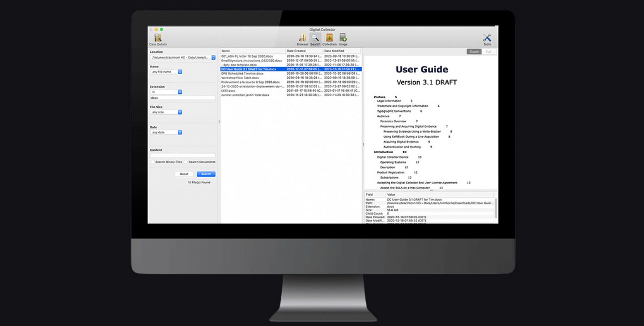The image size is (644, 326).
Task: Click 'Version 3.1 DRAFT' in preview
Action: (x=427, y=83)
